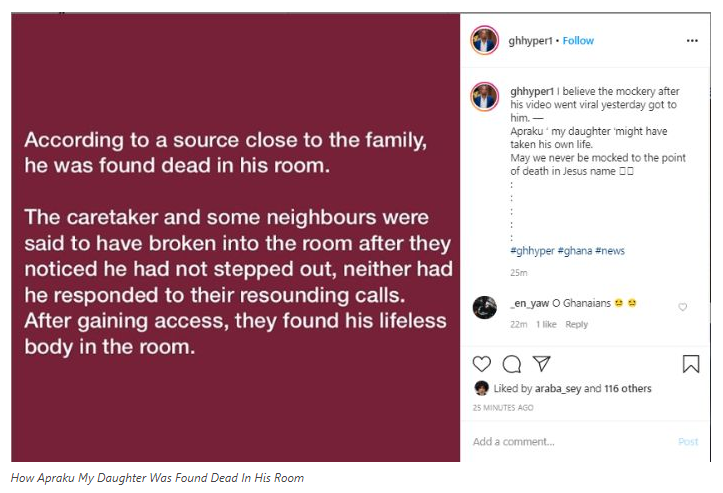Click ghhyper1 profile picture in header

click(x=485, y=41)
